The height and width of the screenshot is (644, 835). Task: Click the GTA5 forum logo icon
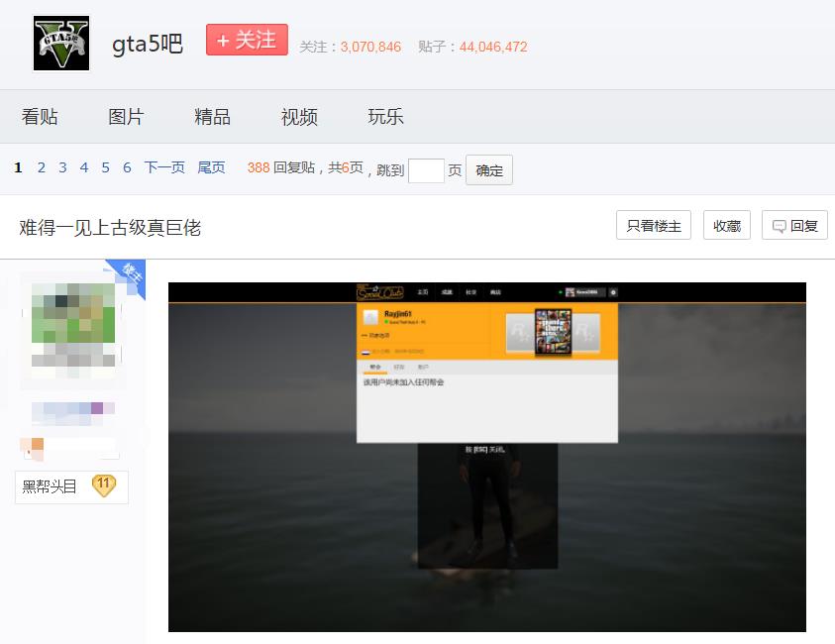point(61,44)
